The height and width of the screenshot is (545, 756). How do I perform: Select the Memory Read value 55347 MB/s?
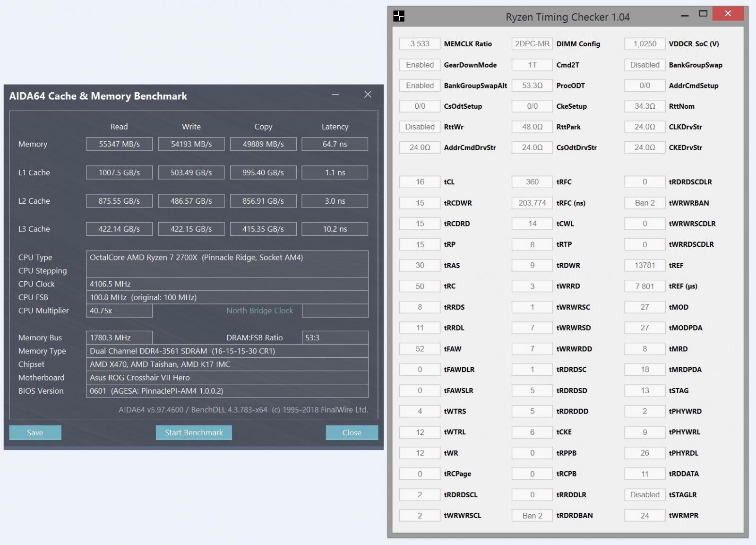coord(119,144)
